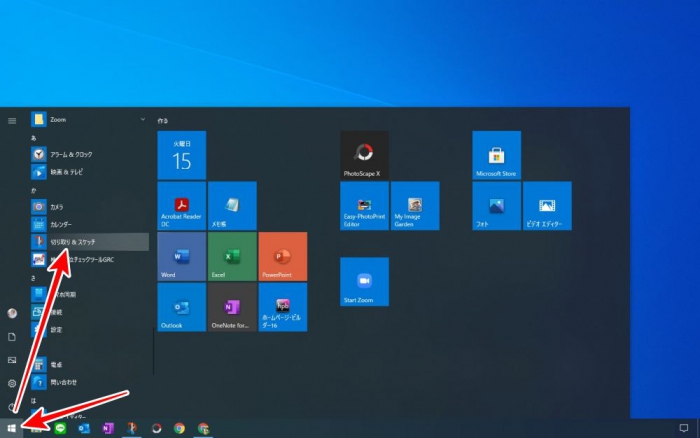Open the Easy-PhotoPrint Editor tile
The width and height of the screenshot is (700, 438).
tap(364, 206)
